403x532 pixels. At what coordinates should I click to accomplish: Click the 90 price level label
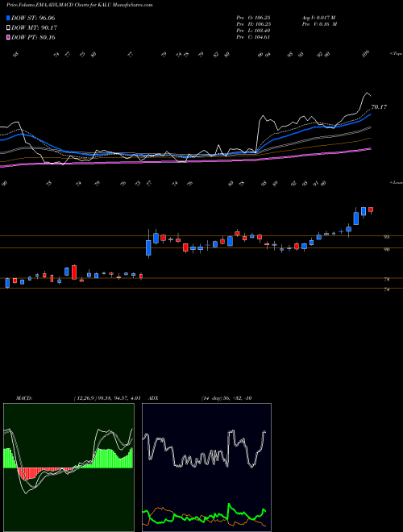(x=386, y=249)
